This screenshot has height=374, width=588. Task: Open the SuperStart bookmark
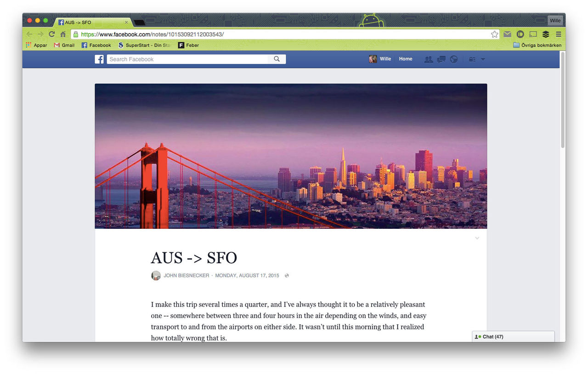144,45
